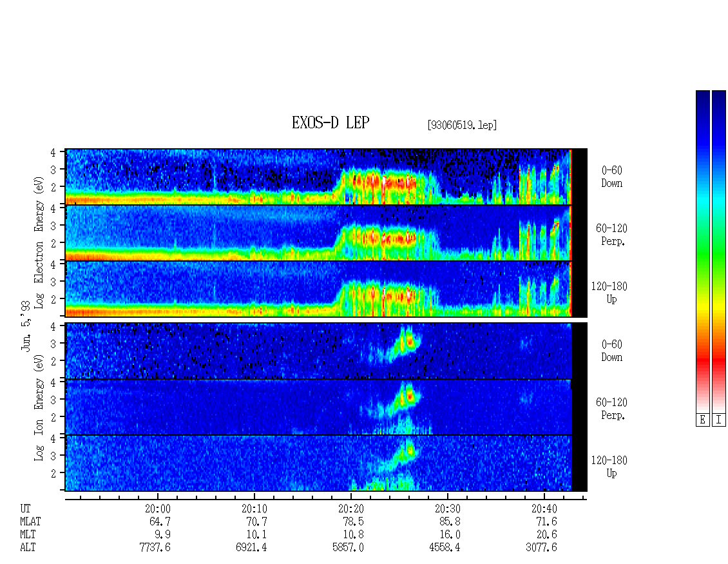Click the 60-120 Perp. label beside the ion panels

(612, 409)
